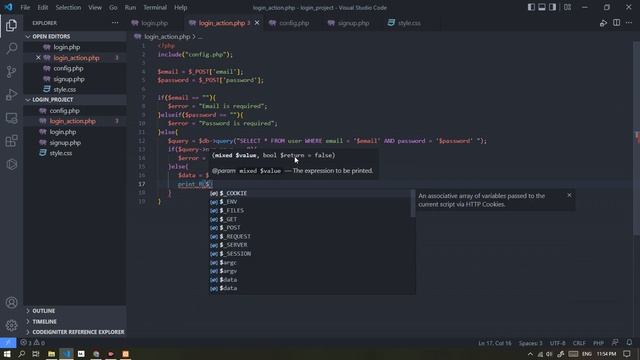Viewport: 640px width, 360px height.
Task: Change CRLF line ending in status bar
Action: click(579, 343)
